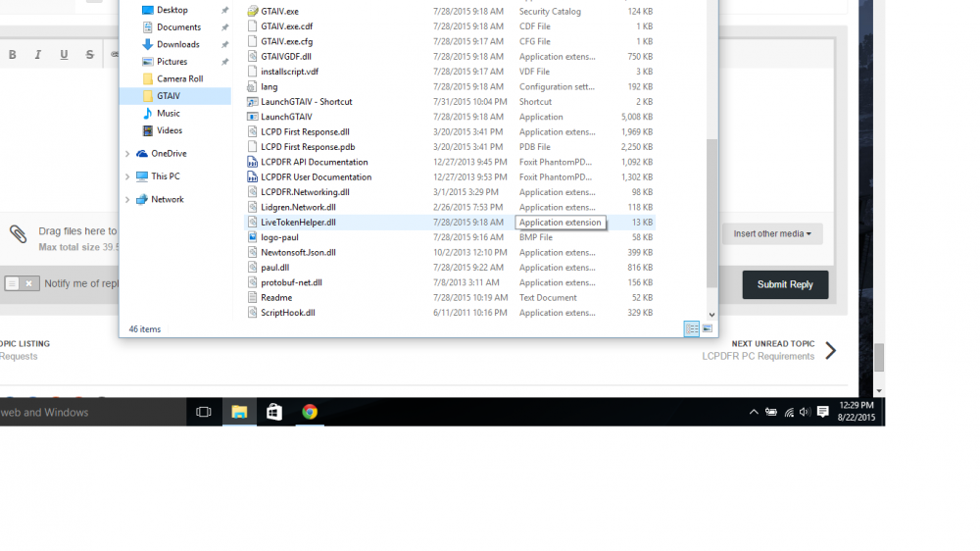Select Network in navigation pane
Image resolution: width=980 pixels, height=551 pixels.
(x=167, y=199)
